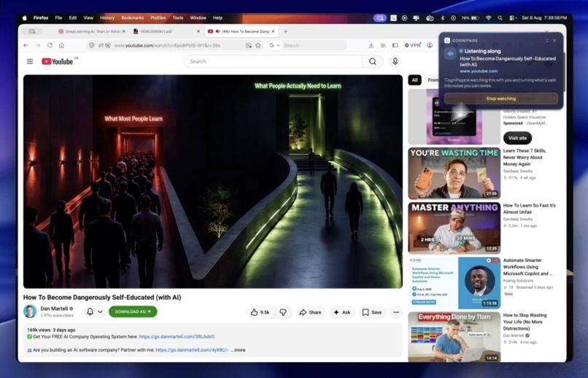Select the All filter chip
The width and height of the screenshot is (588, 378).
coord(414,80)
